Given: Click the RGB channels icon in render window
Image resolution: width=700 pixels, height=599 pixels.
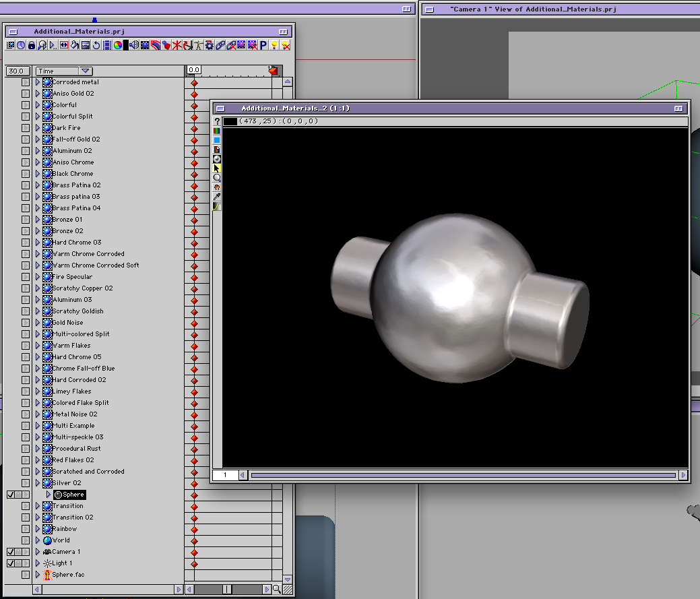Looking at the screenshot, I should [217, 131].
